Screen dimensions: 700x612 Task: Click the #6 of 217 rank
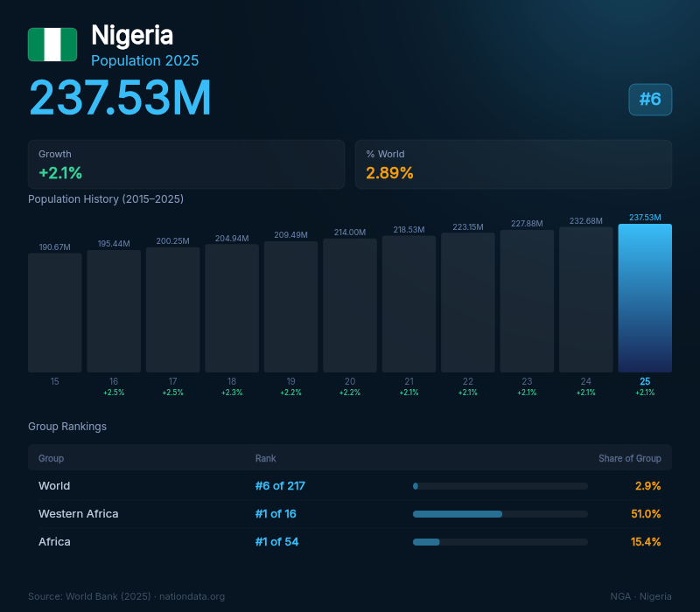tap(280, 486)
